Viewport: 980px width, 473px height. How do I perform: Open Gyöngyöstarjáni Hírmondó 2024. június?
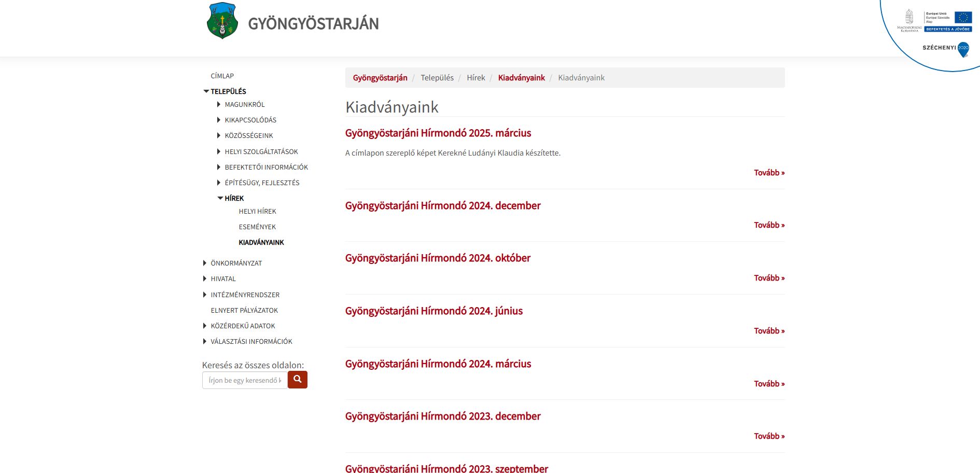point(434,311)
